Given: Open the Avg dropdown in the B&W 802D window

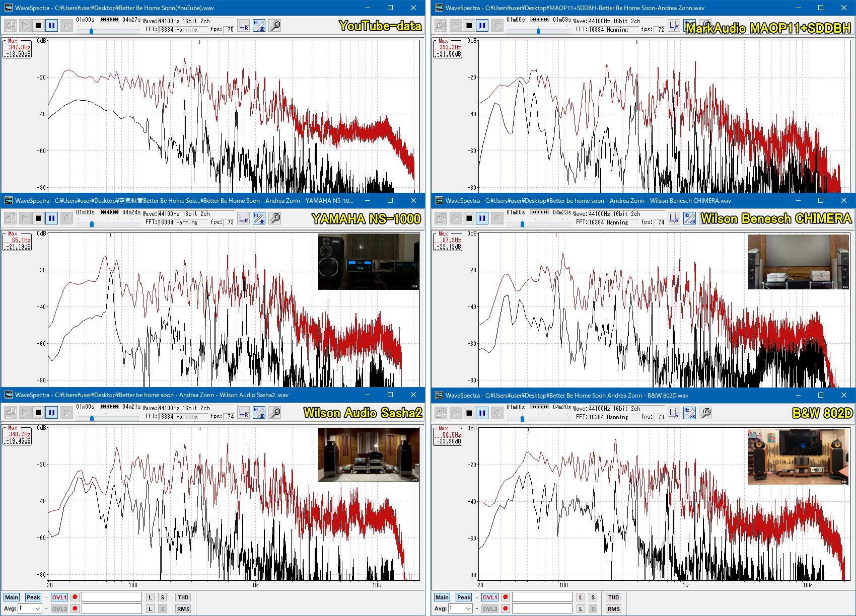Looking at the screenshot, I should click(x=460, y=608).
